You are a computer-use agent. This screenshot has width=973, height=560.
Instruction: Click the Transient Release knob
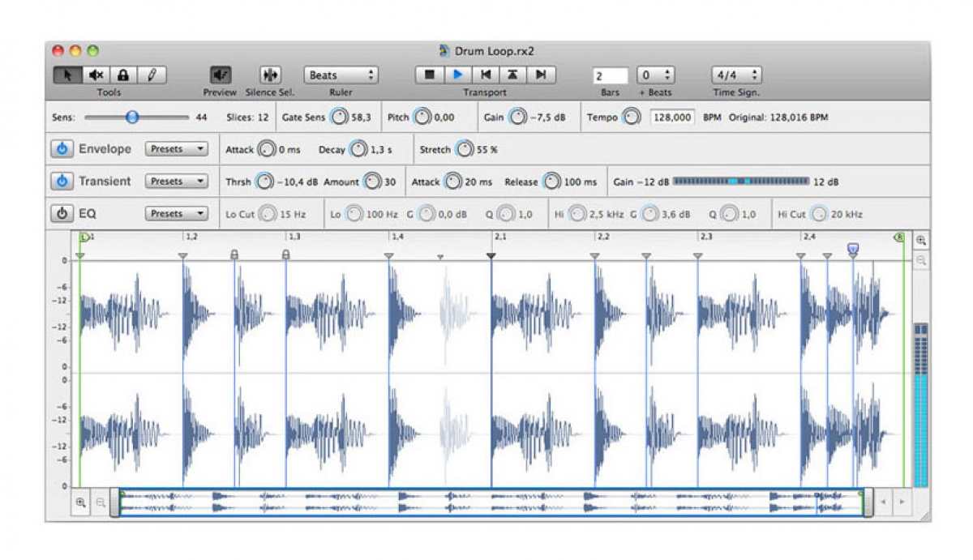[552, 182]
